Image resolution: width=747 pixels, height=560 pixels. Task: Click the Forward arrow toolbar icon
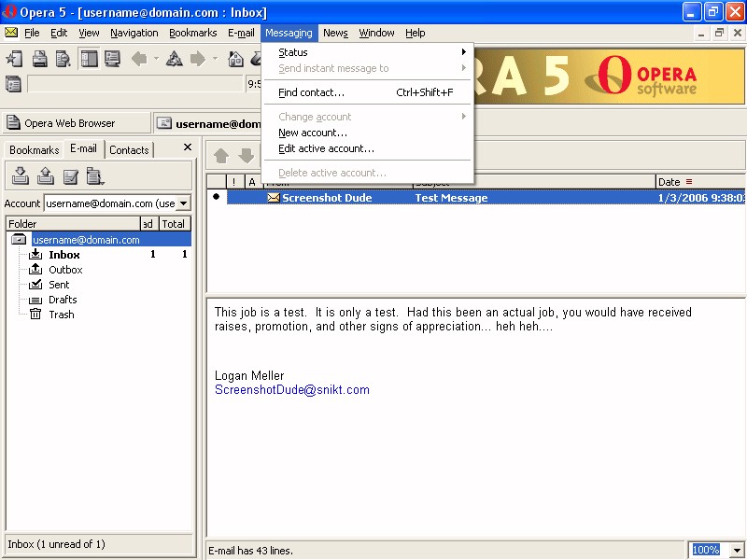[198, 59]
